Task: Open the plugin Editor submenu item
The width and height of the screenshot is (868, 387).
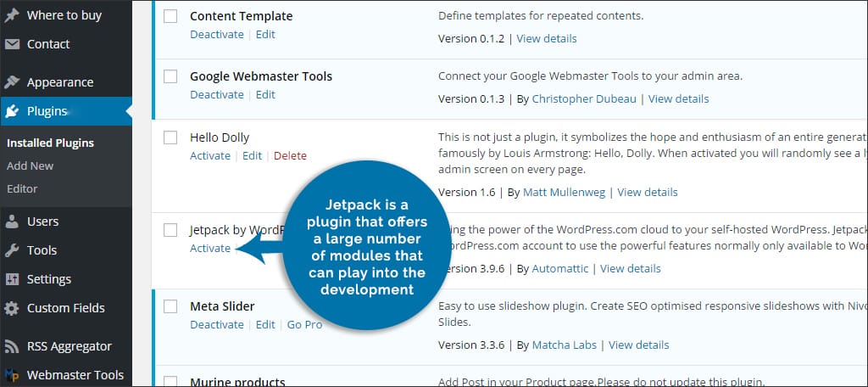Action: pyautogui.click(x=22, y=188)
